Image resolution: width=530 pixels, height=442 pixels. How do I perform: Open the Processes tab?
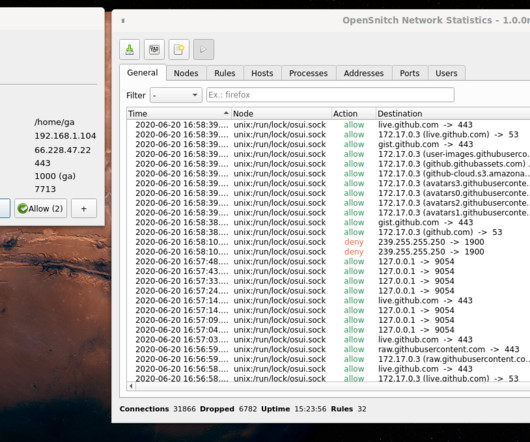point(308,73)
